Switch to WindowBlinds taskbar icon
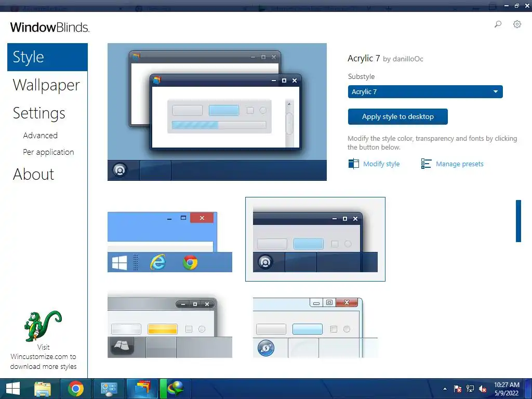 tap(142, 389)
